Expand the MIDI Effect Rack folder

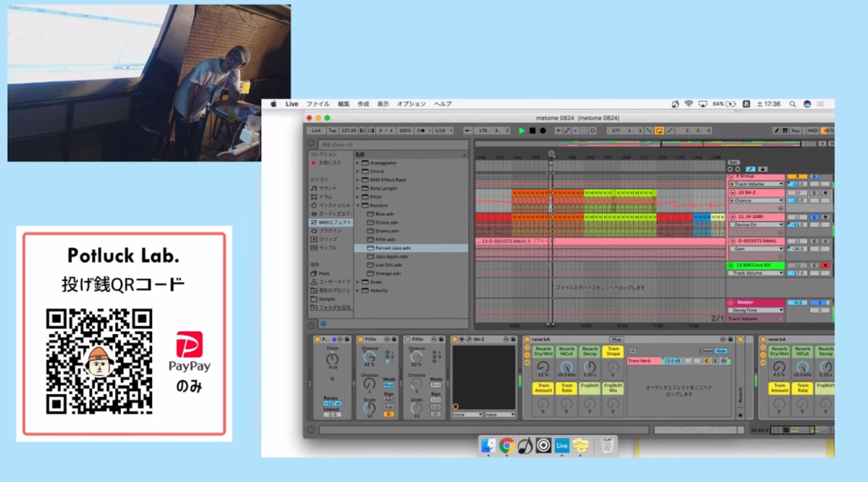coord(357,180)
